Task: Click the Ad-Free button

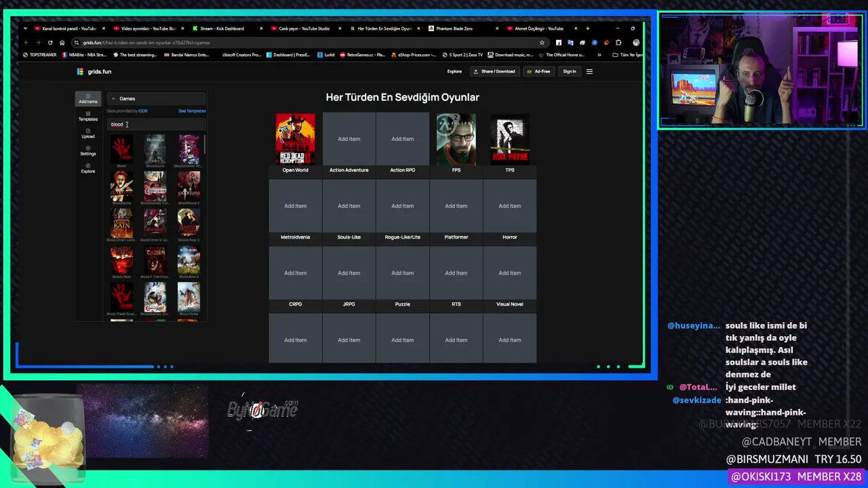Action: [x=538, y=71]
